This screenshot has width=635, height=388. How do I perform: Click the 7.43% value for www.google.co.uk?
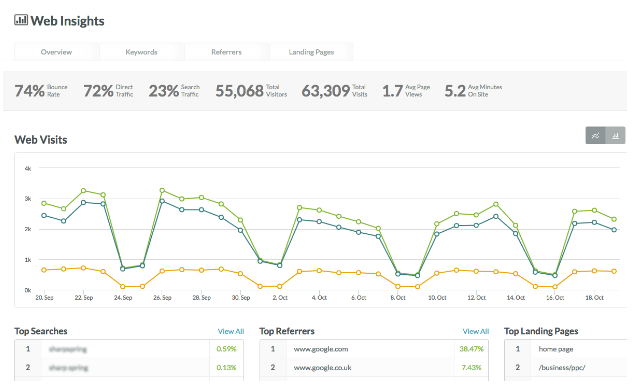coord(471,367)
